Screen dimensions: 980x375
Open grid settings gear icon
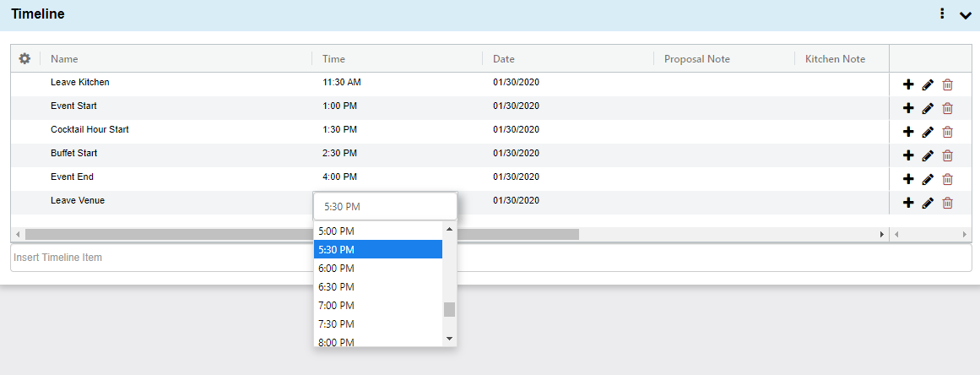point(24,59)
